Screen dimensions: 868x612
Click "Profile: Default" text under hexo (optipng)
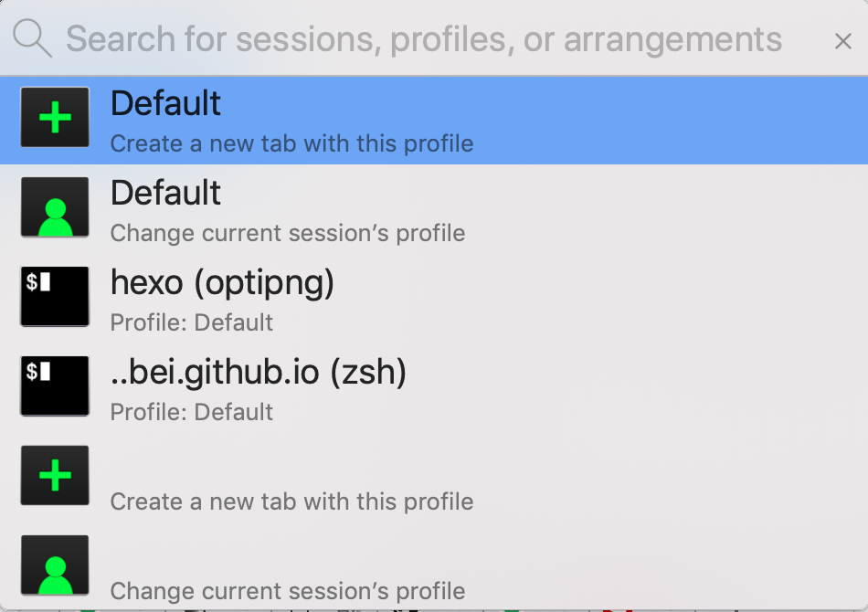(x=192, y=322)
